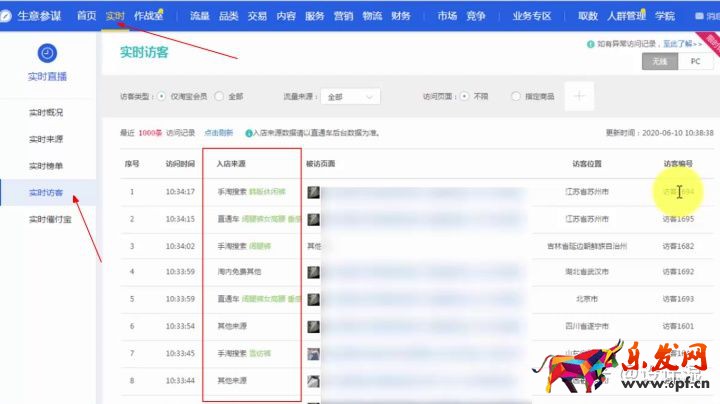This screenshot has width=720, height=404.
Task: Click the message icon at top right
Action: click(x=699, y=16)
